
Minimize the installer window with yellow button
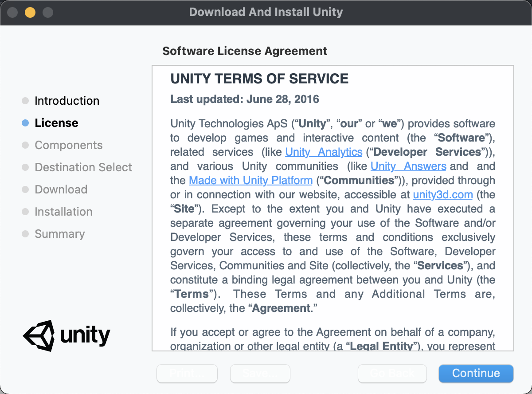30,12
